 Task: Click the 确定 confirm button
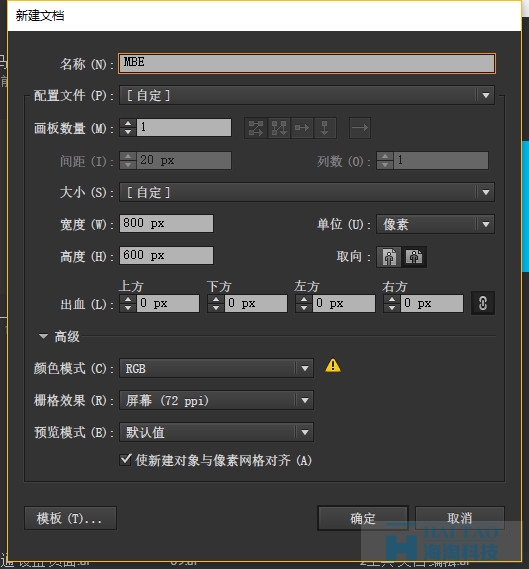coord(363,518)
